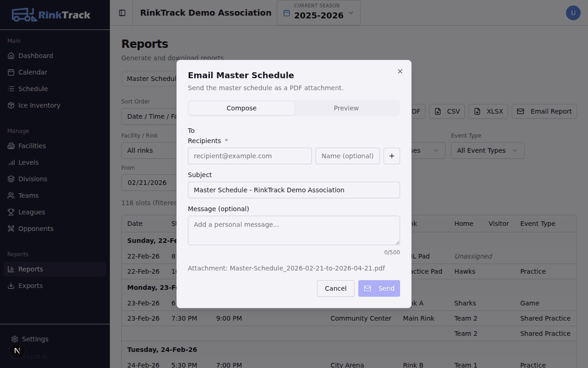The image size is (588, 368).
Task: Collapse the sidebar with the panel icon
Action: [121, 12]
